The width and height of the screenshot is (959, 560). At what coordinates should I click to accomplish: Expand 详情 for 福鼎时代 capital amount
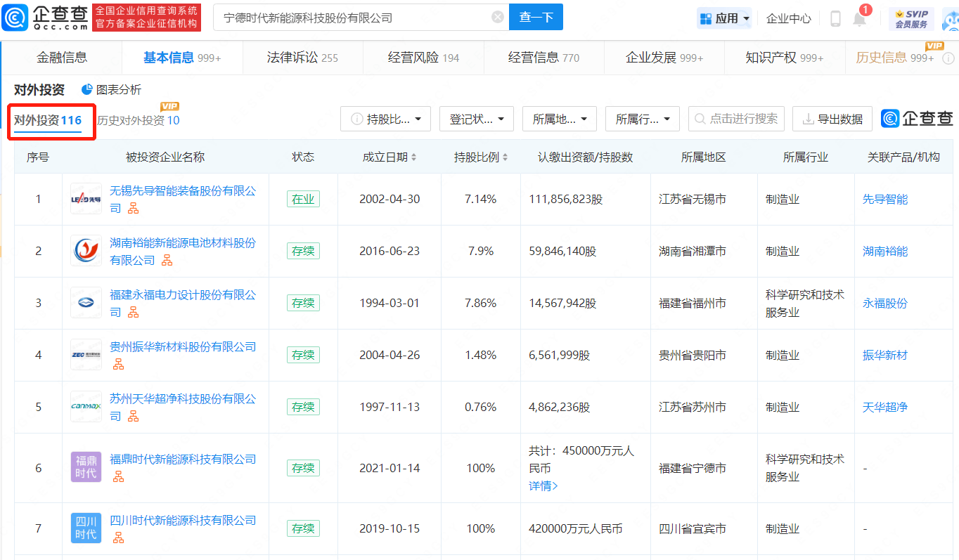[543, 486]
